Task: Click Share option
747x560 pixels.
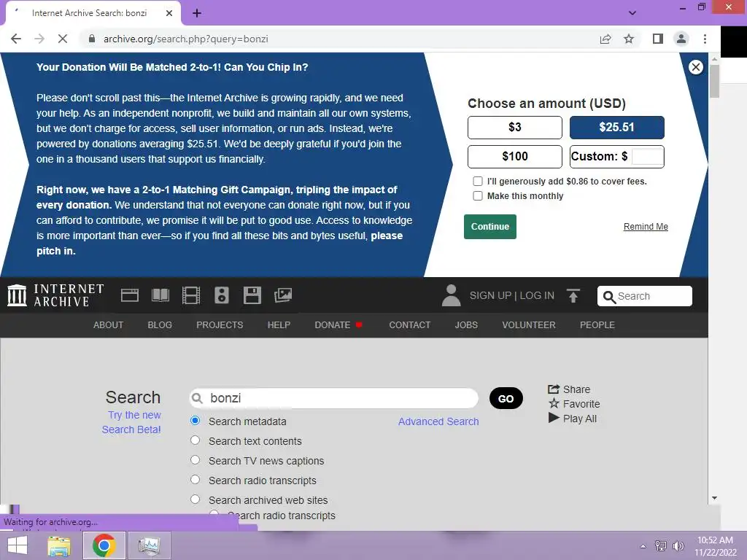Action: coord(569,389)
